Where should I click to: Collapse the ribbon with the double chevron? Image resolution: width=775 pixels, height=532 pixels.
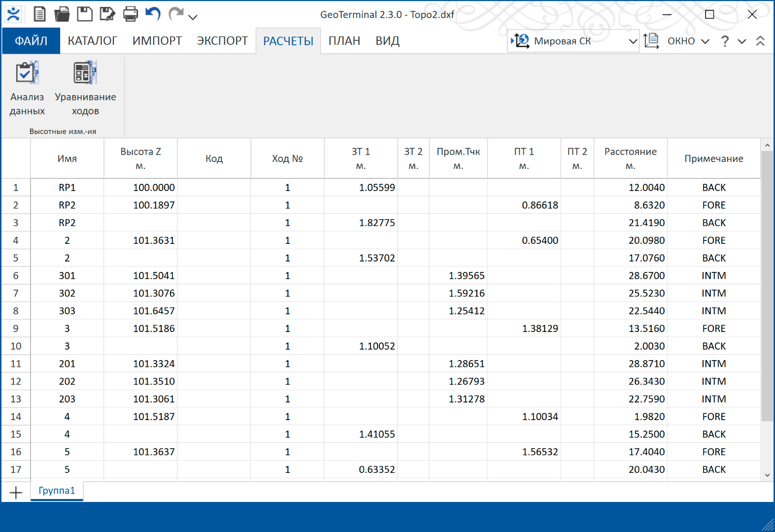(x=760, y=41)
